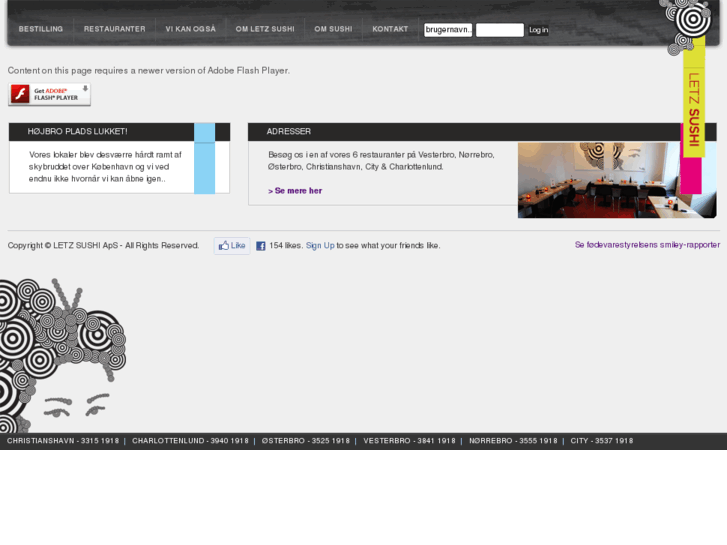The width and height of the screenshot is (727, 545).
Task: Click NØRREBRO - 3555 1918 in footer
Action: (513, 441)
